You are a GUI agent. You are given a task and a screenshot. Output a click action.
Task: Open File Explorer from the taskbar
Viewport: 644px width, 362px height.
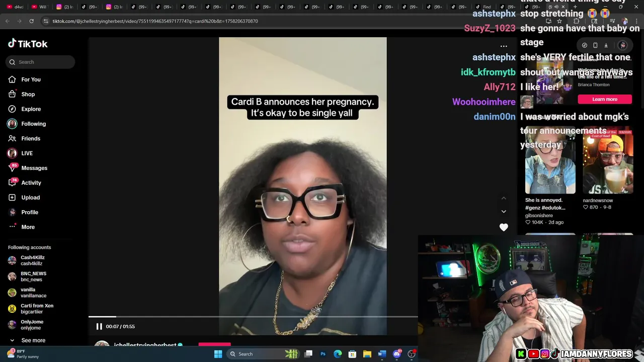tap(367, 354)
